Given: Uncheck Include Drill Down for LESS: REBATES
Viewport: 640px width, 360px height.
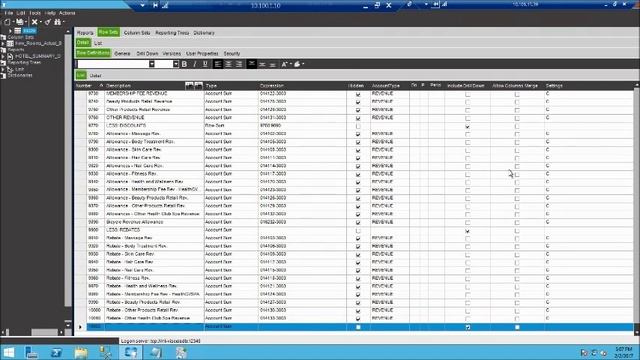Looking at the screenshot, I should (467, 231).
